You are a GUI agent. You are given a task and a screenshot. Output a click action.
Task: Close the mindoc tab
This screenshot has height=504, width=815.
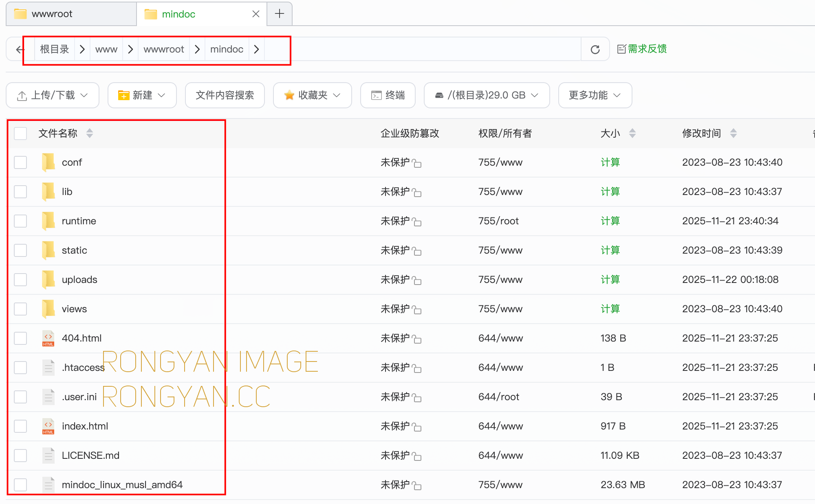tap(256, 14)
